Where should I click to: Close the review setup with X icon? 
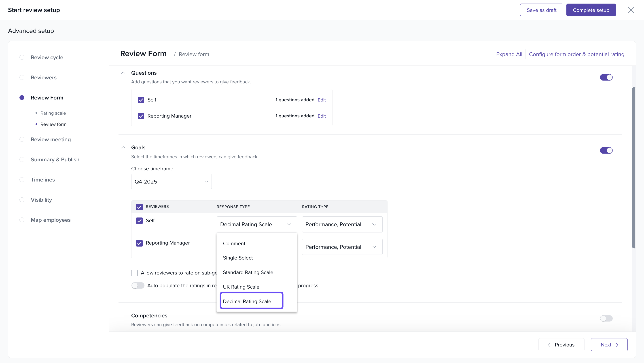(x=631, y=10)
